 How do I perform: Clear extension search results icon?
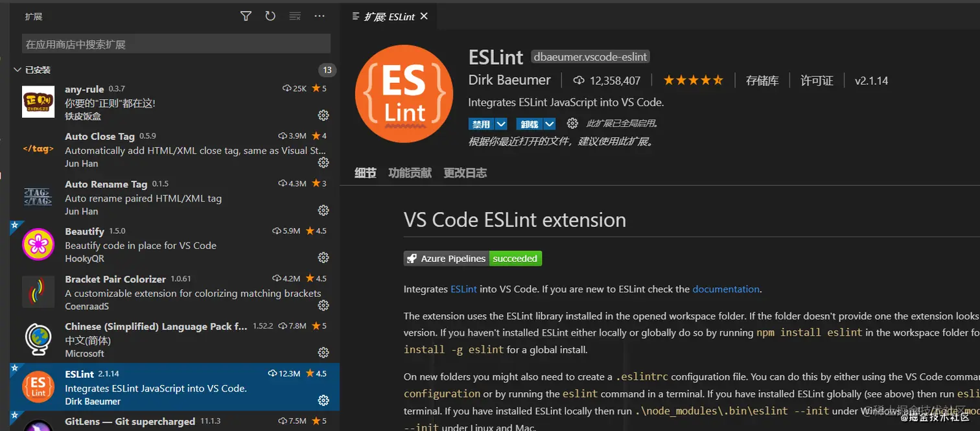295,16
